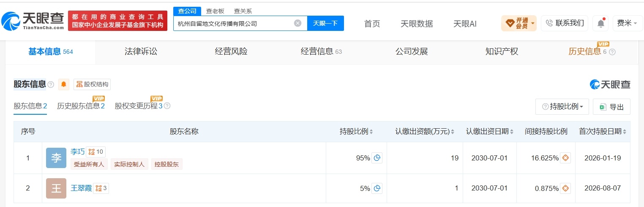Viewport: 644px width, 207px height.
Task: Click the orange shareholder alert bell icon
Action: coord(64,84)
